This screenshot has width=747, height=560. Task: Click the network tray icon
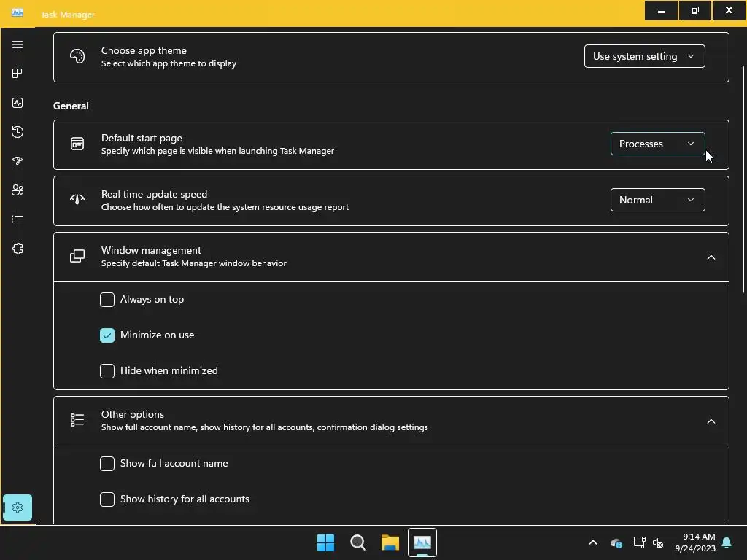tap(639, 542)
